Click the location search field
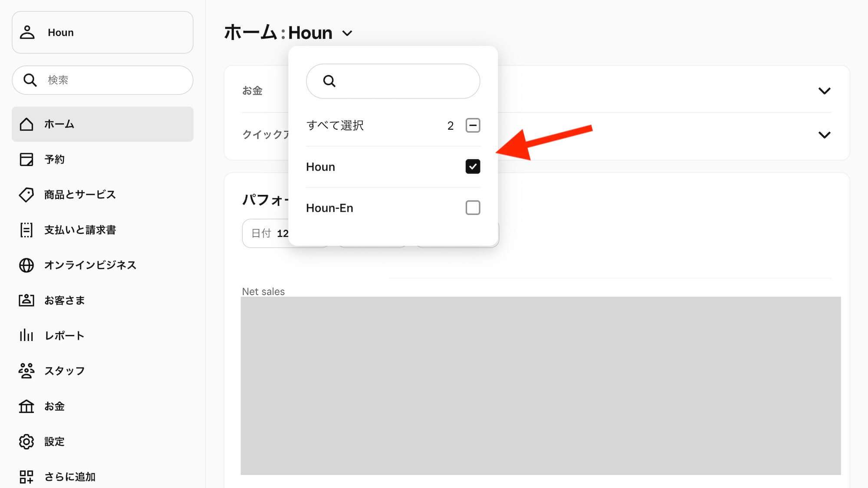The height and width of the screenshot is (488, 868). [x=393, y=81]
